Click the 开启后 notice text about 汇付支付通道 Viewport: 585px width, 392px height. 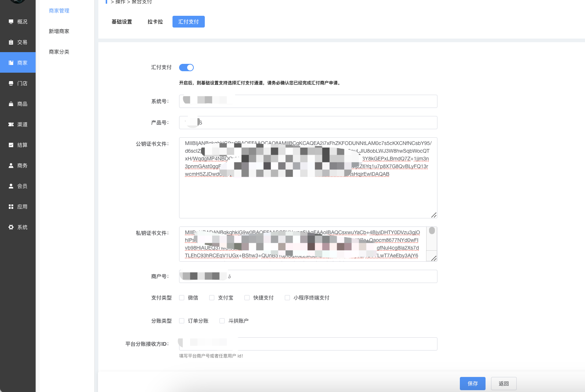[261, 83]
